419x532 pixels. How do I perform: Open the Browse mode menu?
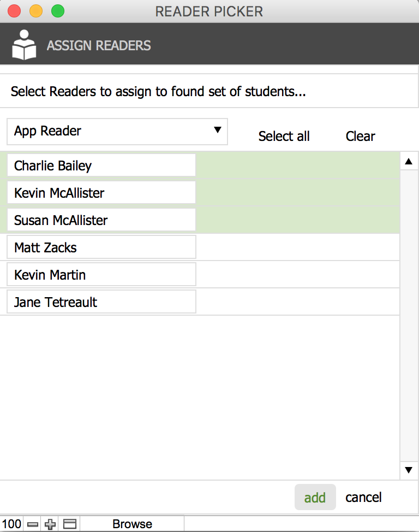pos(132,524)
